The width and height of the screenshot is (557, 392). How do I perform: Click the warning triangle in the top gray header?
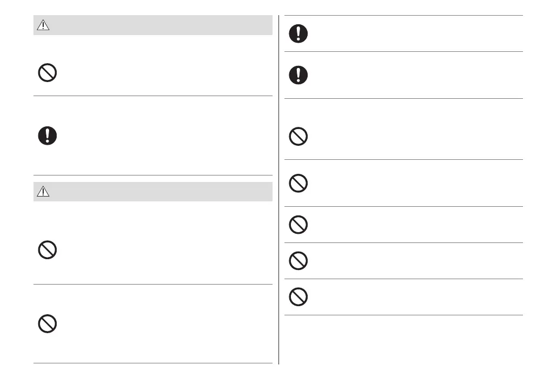click(x=43, y=25)
